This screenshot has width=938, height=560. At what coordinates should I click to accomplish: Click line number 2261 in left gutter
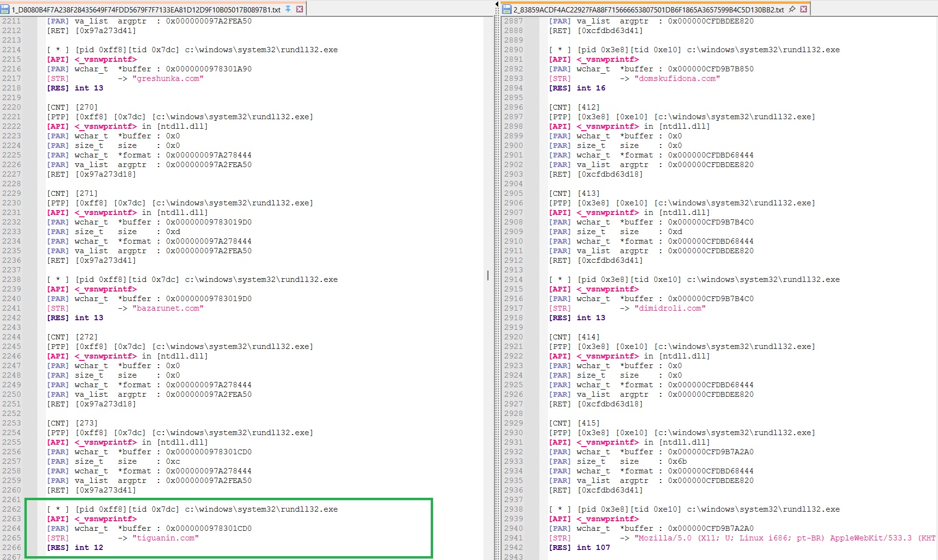point(11,500)
